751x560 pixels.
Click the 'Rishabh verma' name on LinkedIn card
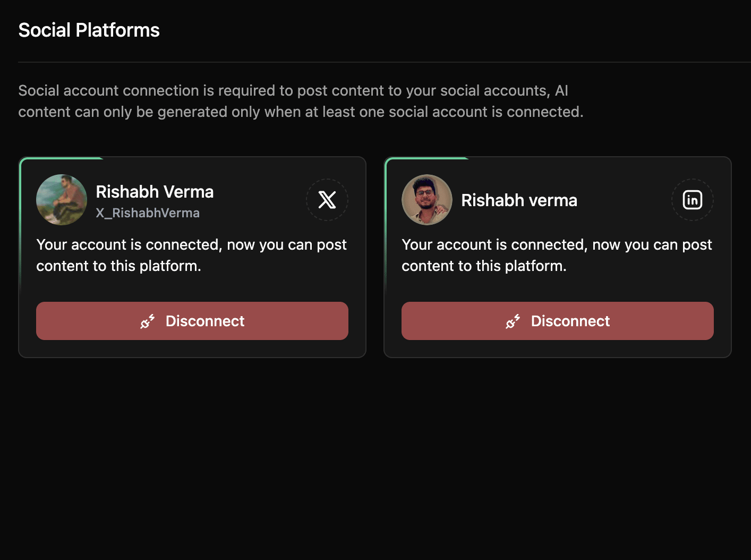pos(519,200)
